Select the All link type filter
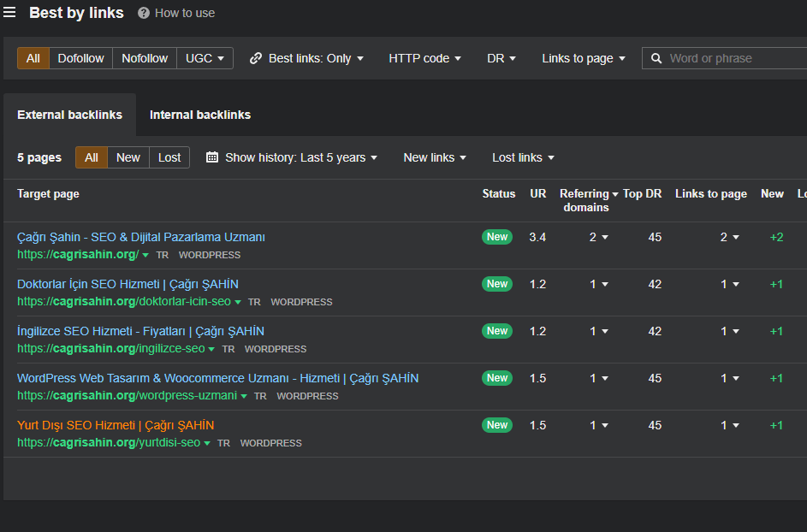This screenshot has height=532, width=807. (33, 58)
